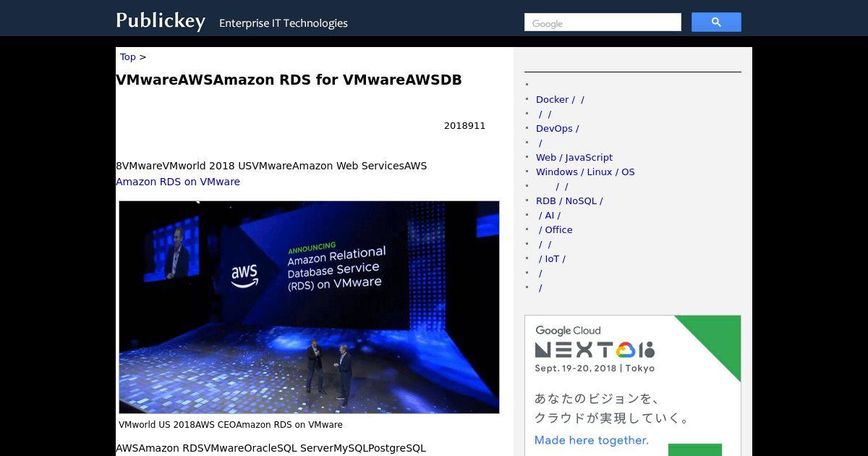Click the blue search magnifier button
The height and width of the screenshot is (456, 868).
click(716, 22)
